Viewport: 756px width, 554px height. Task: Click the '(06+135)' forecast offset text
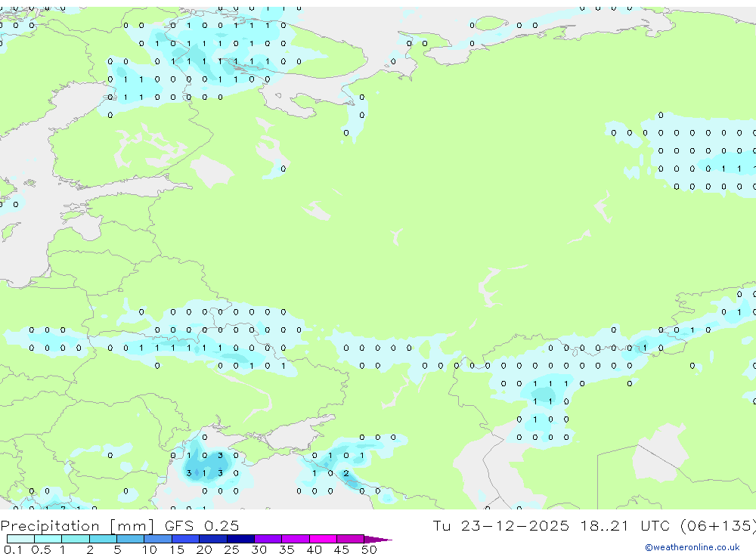tap(720, 526)
